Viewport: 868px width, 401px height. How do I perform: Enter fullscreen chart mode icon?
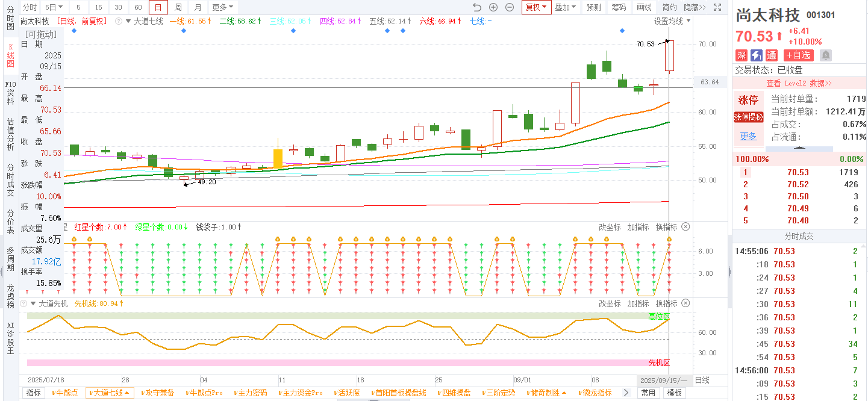717,7
